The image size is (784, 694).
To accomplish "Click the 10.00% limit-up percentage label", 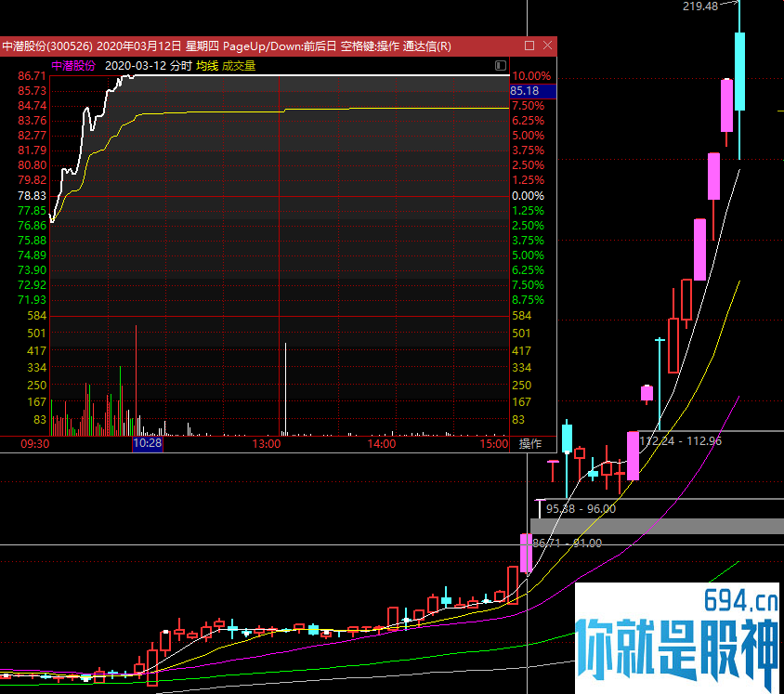I will 531,76.
